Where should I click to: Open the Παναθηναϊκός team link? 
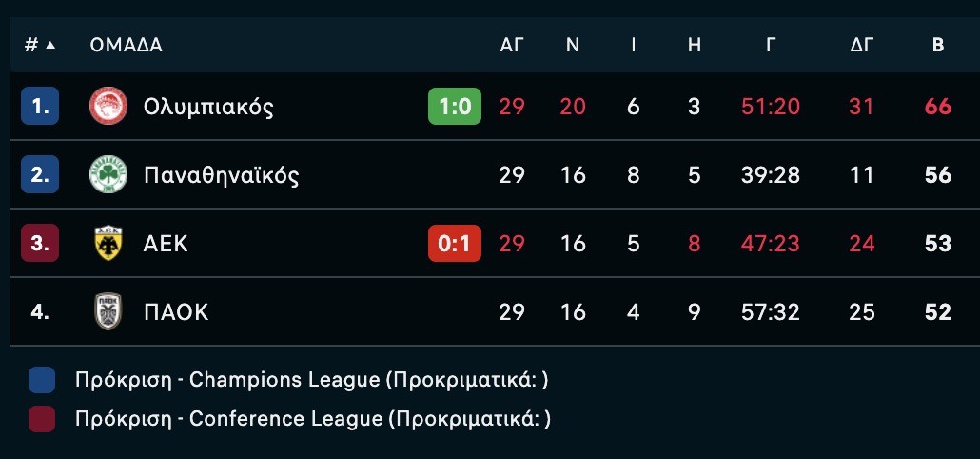(222, 175)
